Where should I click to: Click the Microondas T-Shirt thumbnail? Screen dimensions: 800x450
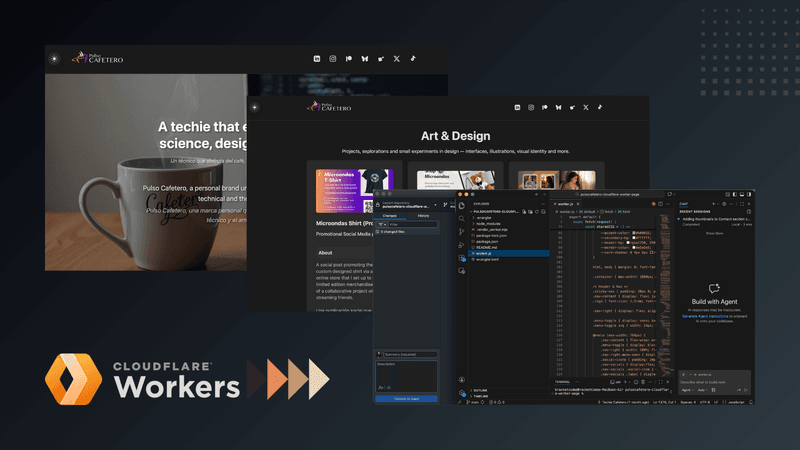[x=355, y=191]
